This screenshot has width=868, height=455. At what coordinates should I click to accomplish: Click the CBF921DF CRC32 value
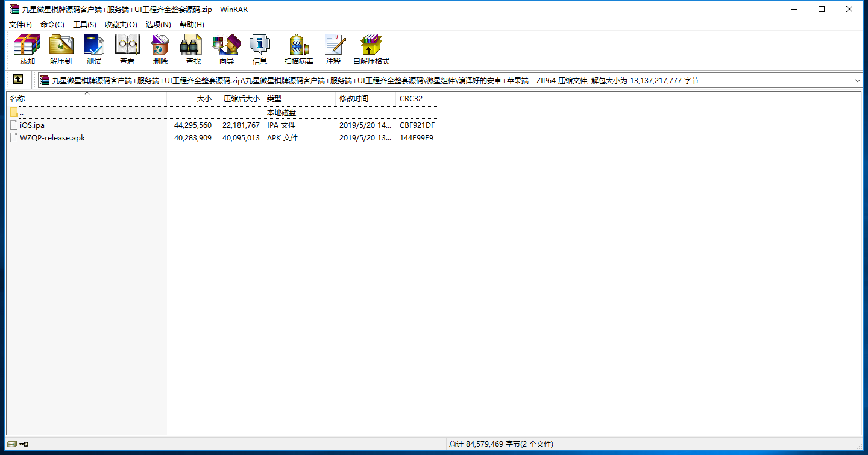pos(417,125)
